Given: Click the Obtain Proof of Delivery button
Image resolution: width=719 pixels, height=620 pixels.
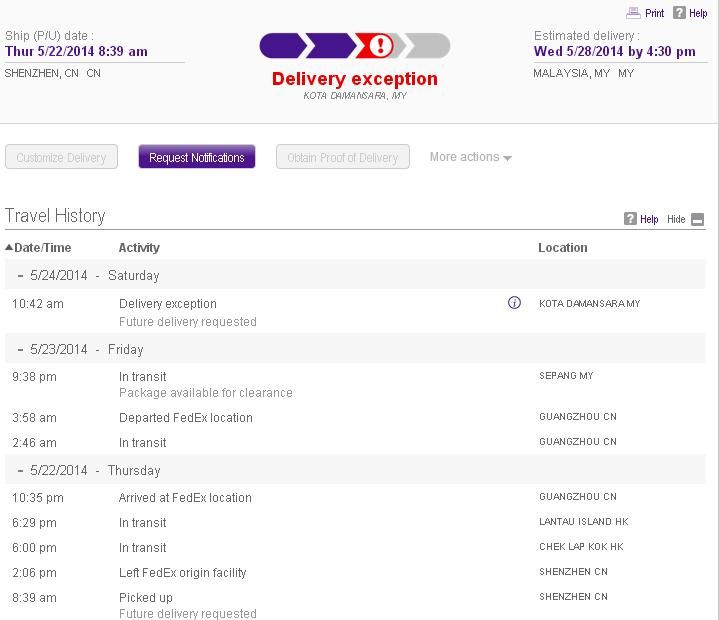Looking at the screenshot, I should point(342,157).
